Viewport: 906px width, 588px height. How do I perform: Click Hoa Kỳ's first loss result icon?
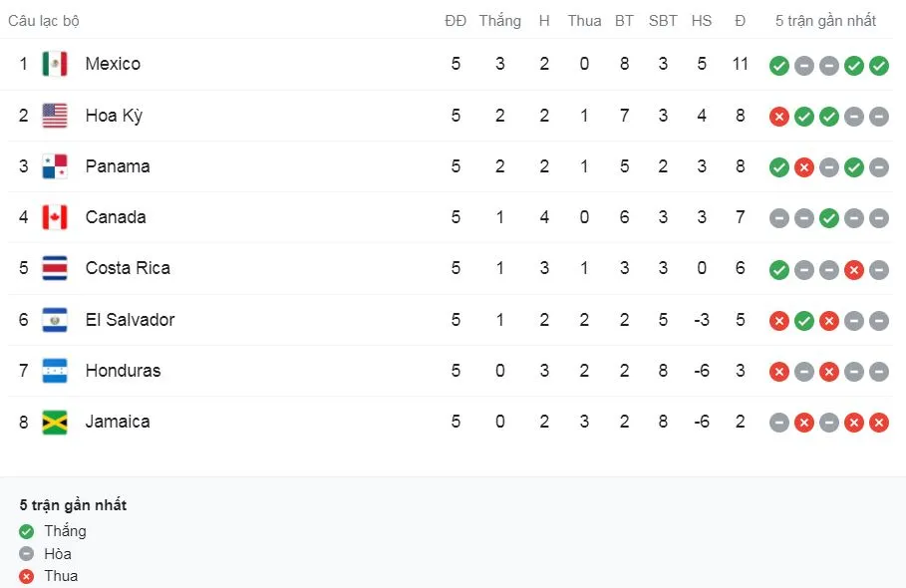pyautogui.click(x=779, y=117)
